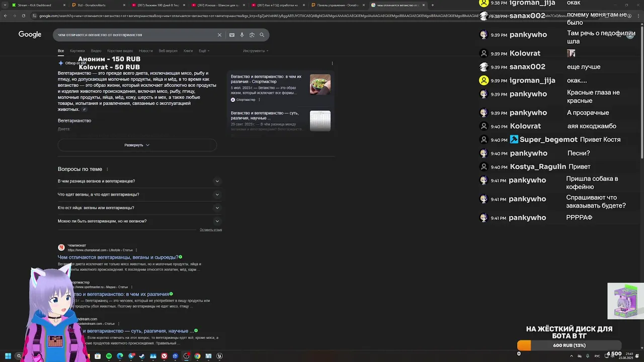Open Microsoft Store from the taskbar
The width and height of the screenshot is (644, 362).
(98, 356)
